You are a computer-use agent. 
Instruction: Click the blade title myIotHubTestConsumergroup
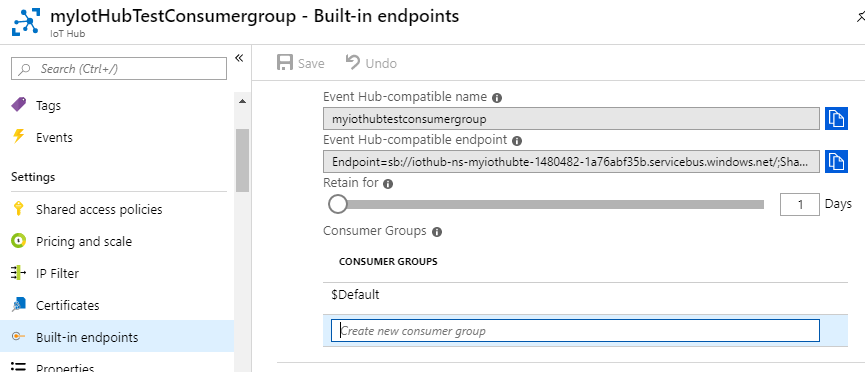point(173,16)
